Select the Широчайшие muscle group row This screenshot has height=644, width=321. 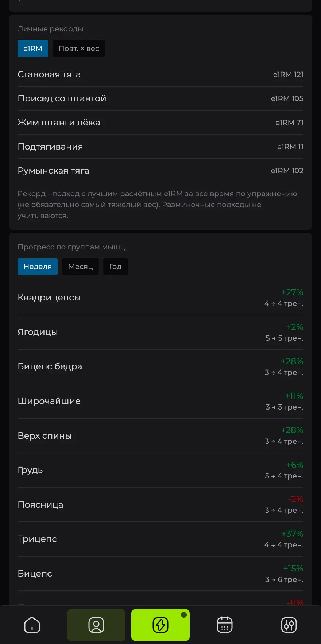[160, 401]
